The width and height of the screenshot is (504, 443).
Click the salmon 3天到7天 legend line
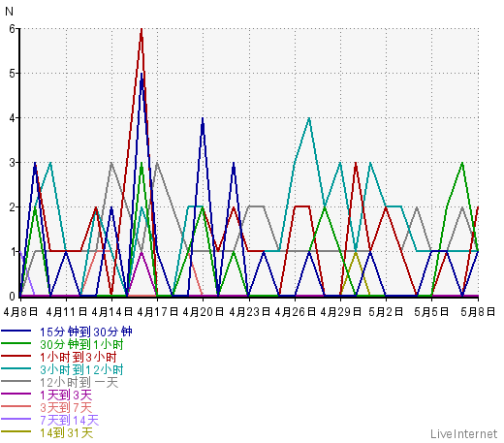16,406
